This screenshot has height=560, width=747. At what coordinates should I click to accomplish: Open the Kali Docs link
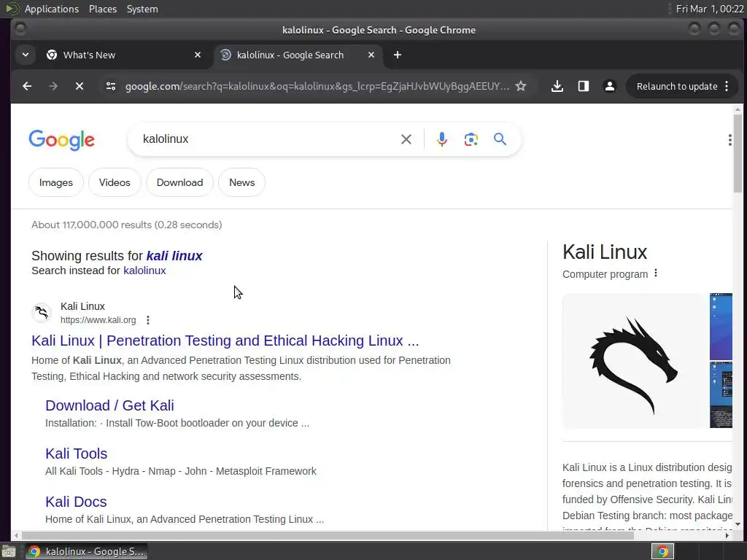pos(76,502)
